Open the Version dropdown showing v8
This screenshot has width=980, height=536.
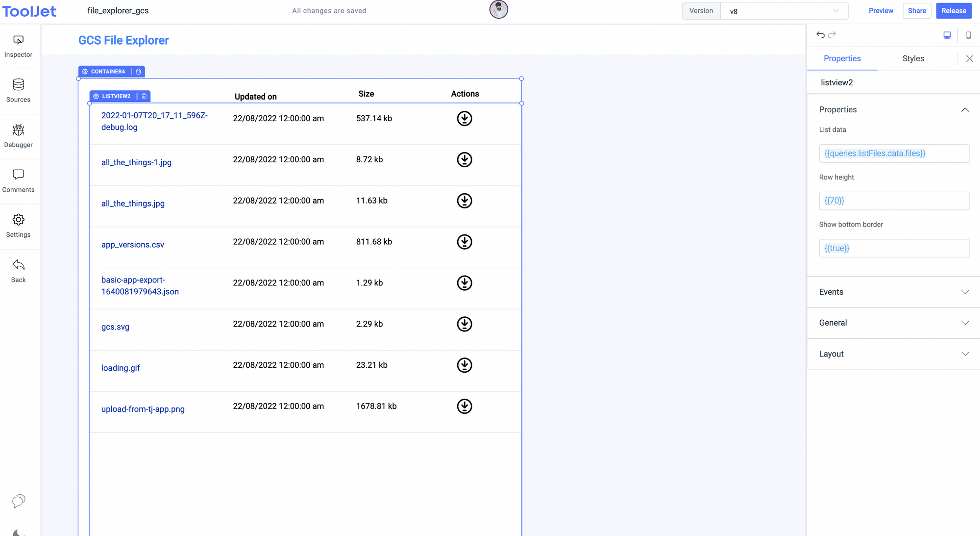click(x=783, y=11)
